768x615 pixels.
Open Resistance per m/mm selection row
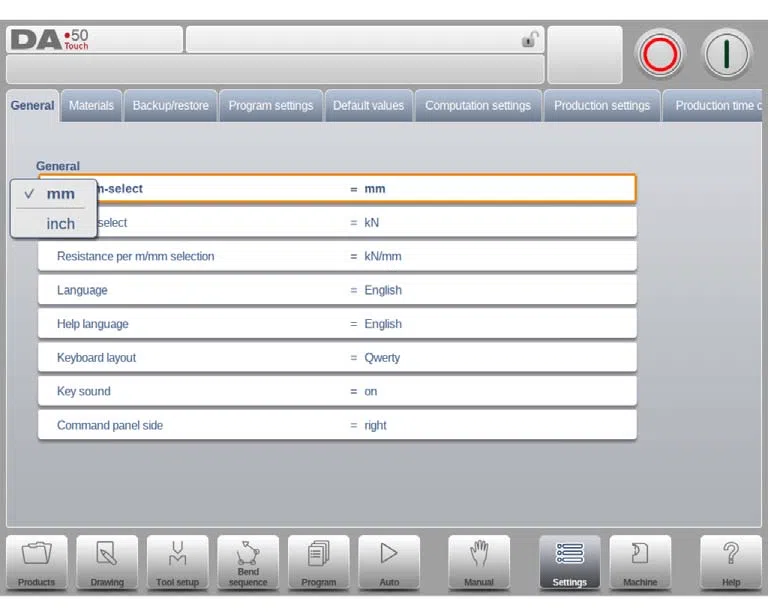tap(337, 256)
